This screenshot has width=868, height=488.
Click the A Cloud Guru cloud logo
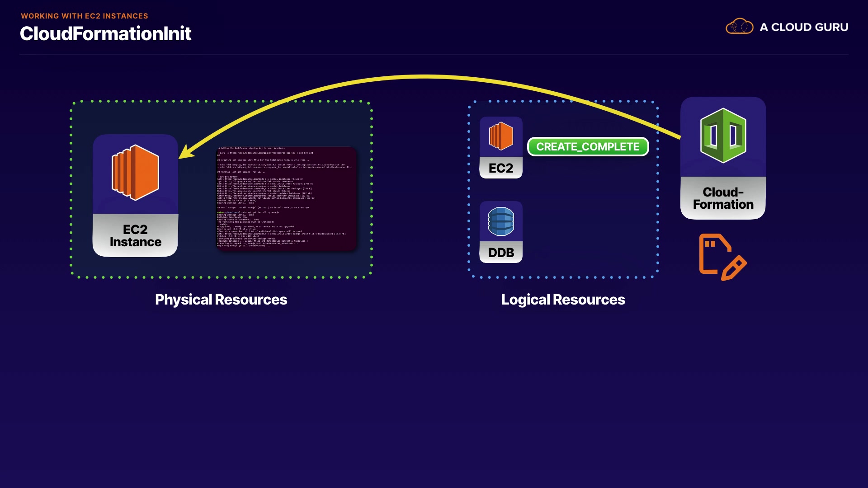pyautogui.click(x=739, y=27)
